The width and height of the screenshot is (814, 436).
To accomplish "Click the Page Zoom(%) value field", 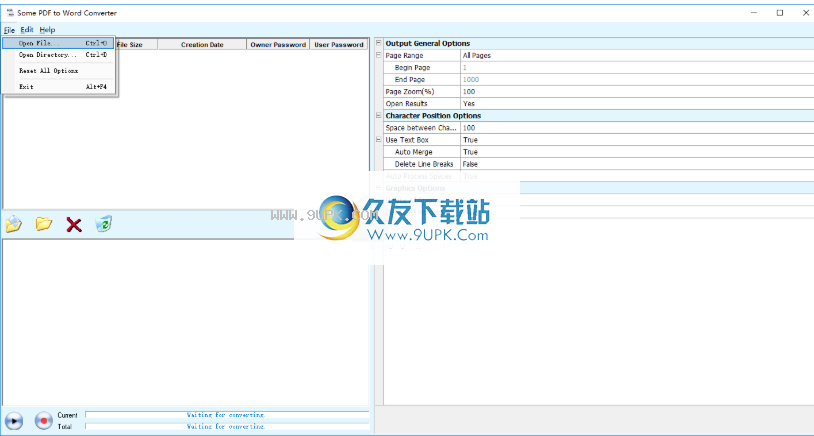I will click(x=637, y=92).
